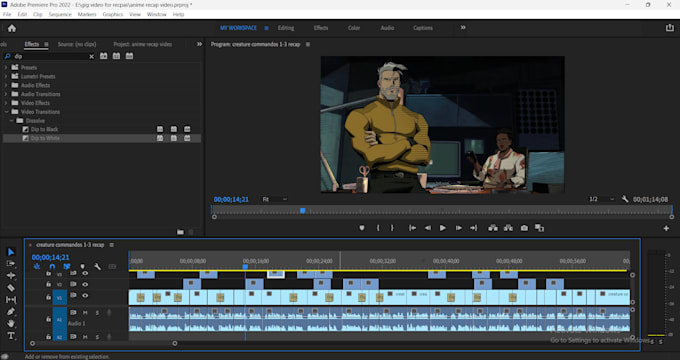
Task: Go to In point
Action: (x=412, y=228)
